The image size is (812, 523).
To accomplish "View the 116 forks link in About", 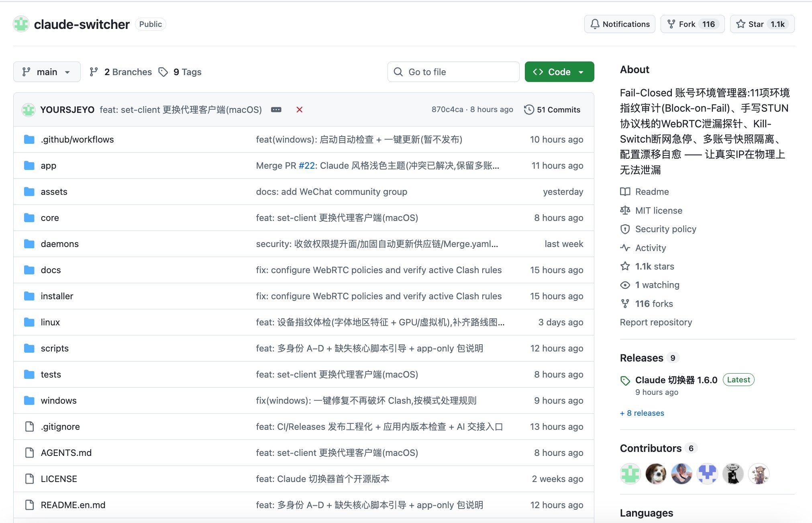I will pos(647,304).
